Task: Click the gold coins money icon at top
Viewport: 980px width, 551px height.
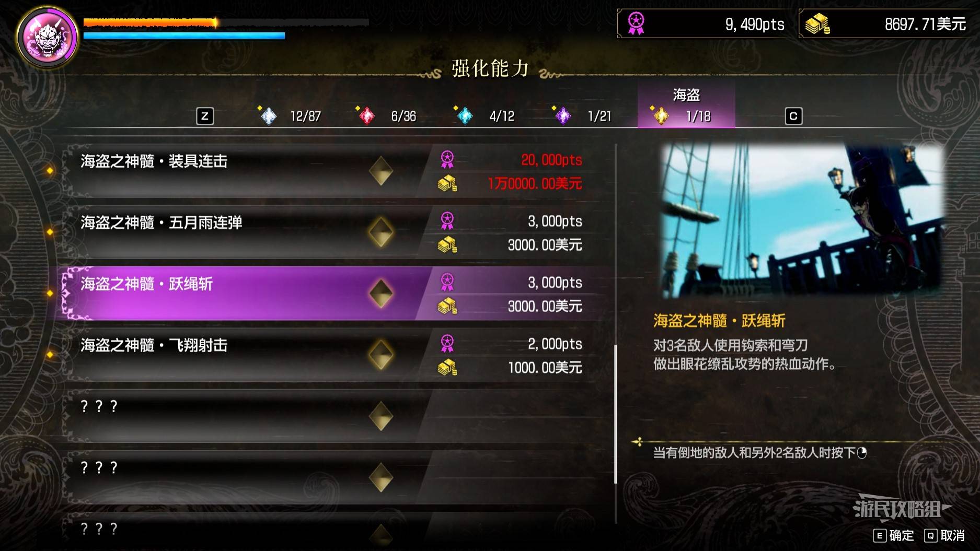Action: 817,24
